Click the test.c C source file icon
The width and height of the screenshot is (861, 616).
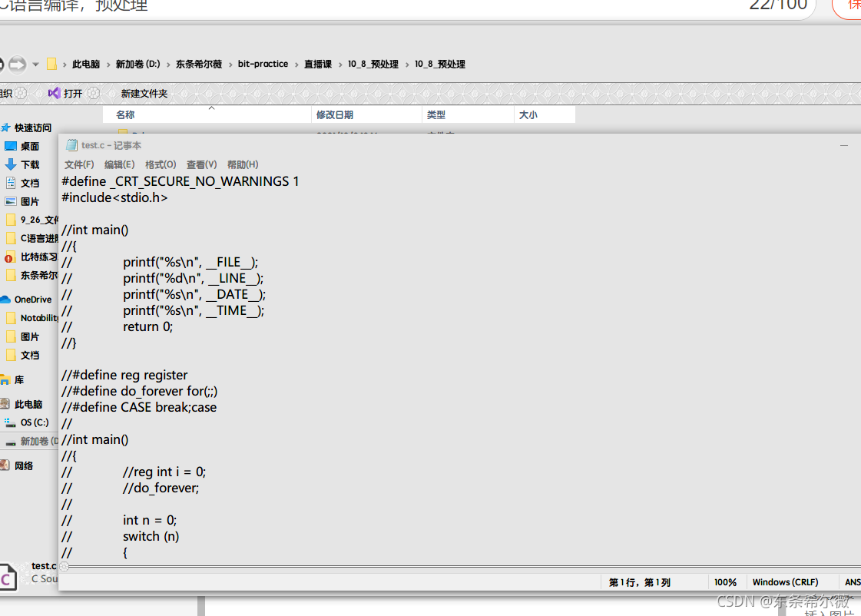8,577
